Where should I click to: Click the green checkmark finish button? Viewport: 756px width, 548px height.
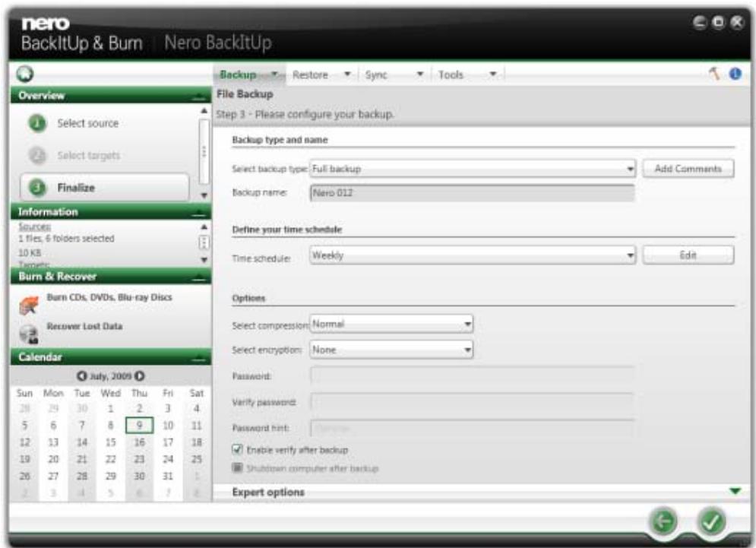pyautogui.click(x=712, y=521)
